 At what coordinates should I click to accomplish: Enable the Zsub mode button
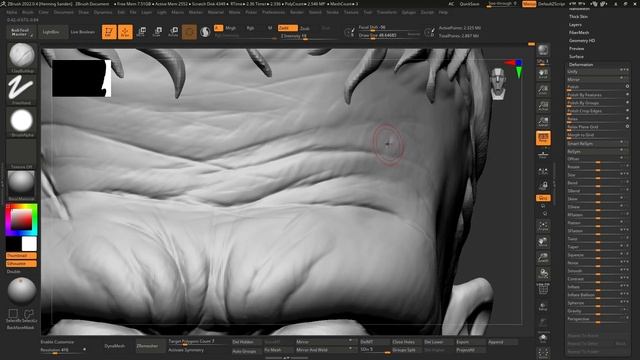coord(305,28)
